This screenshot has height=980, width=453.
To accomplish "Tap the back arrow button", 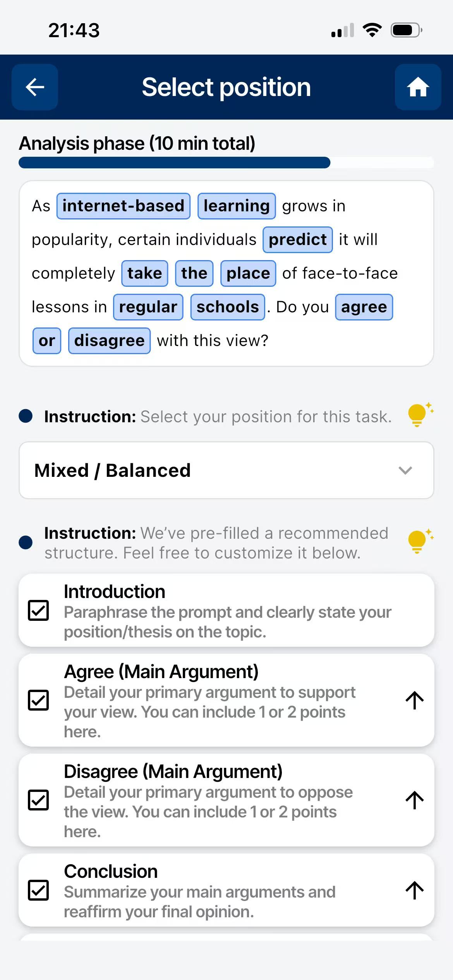I will [35, 87].
